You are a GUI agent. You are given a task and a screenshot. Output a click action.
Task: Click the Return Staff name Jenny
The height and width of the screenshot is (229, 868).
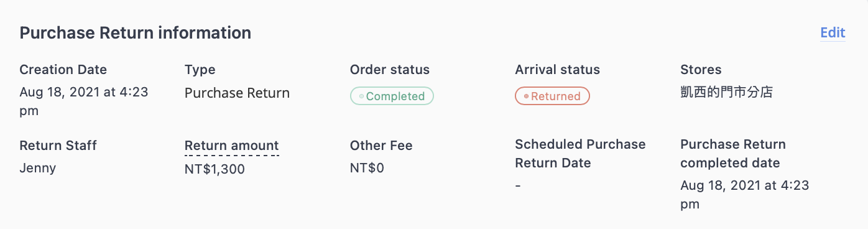point(37,168)
